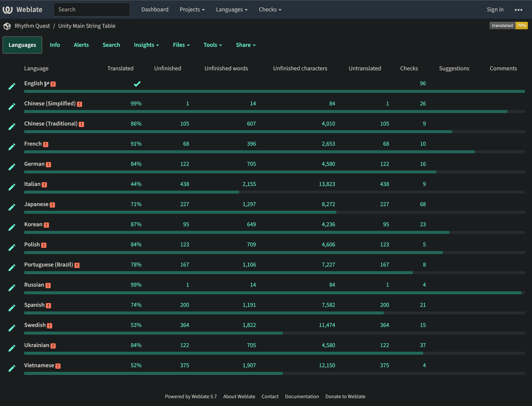Sort by the Unfinished words column header
The width and height of the screenshot is (532, 406).
coord(226,68)
